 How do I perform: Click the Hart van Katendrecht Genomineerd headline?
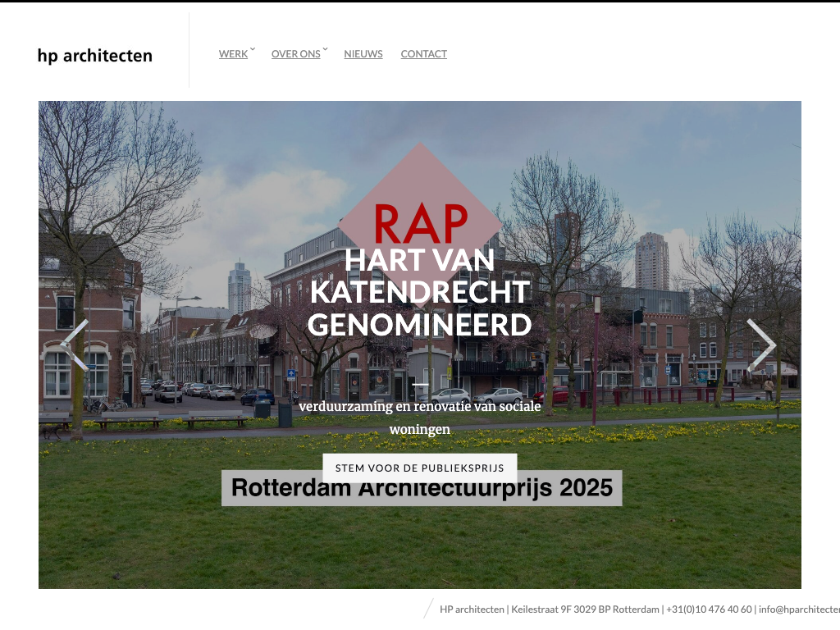coord(420,293)
